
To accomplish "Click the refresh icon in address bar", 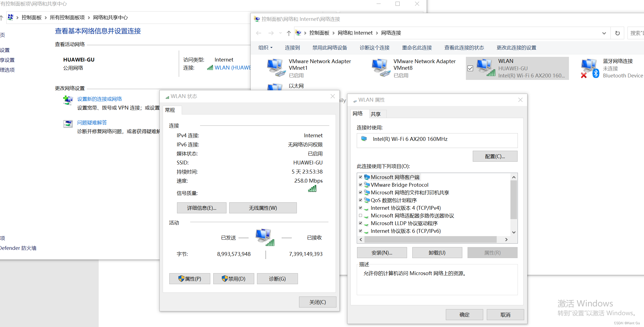I will point(617,33).
